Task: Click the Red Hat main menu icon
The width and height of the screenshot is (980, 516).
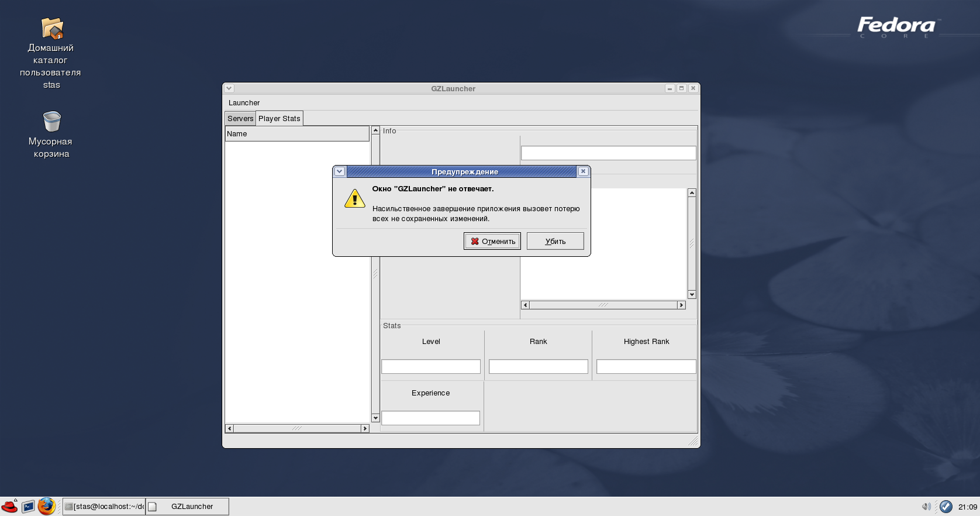Action: (x=9, y=507)
